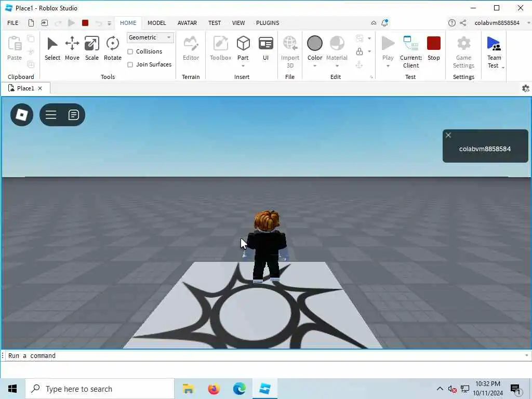Open the Color swatch picker
This screenshot has width=532, height=399.
[x=315, y=44]
